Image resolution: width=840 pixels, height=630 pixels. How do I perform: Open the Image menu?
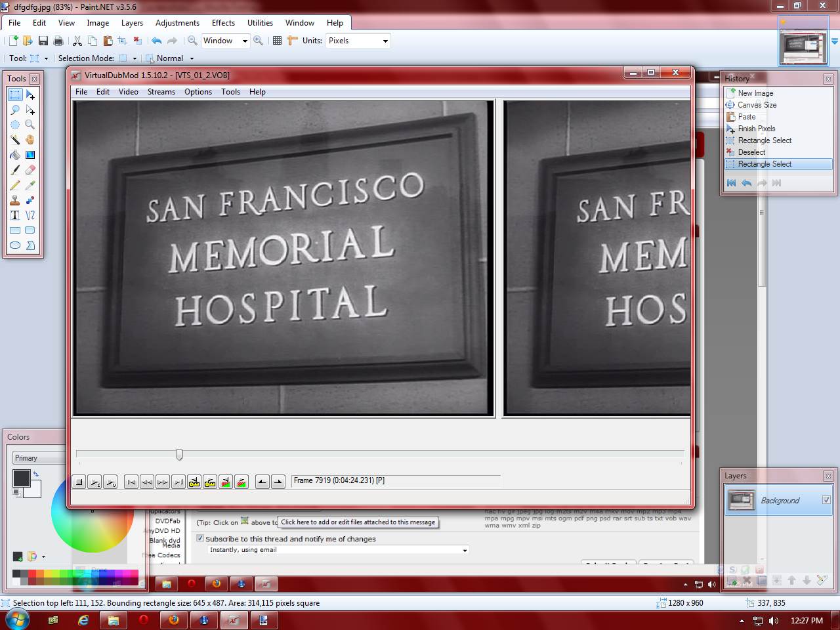click(98, 23)
